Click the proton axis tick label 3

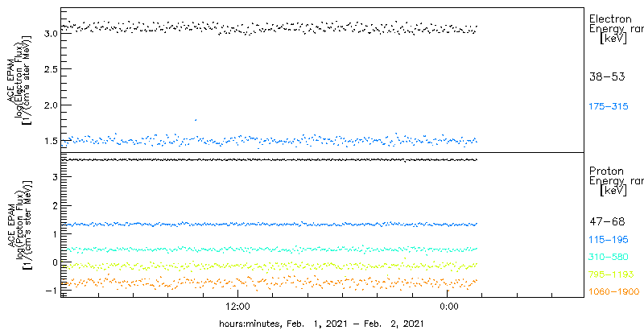(x=54, y=177)
